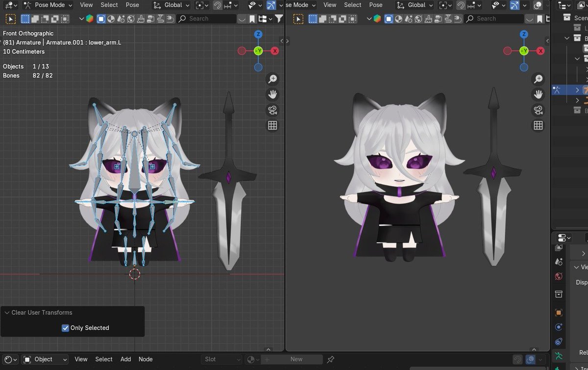The width and height of the screenshot is (588, 370).
Task: Open Object properties orange square tab
Action: 559,312
